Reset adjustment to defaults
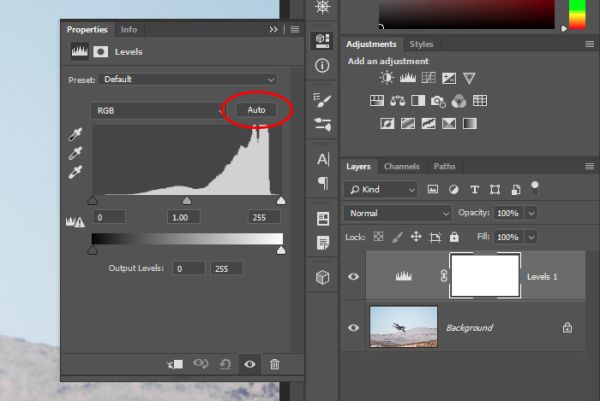The width and height of the screenshot is (600, 401). point(225,364)
